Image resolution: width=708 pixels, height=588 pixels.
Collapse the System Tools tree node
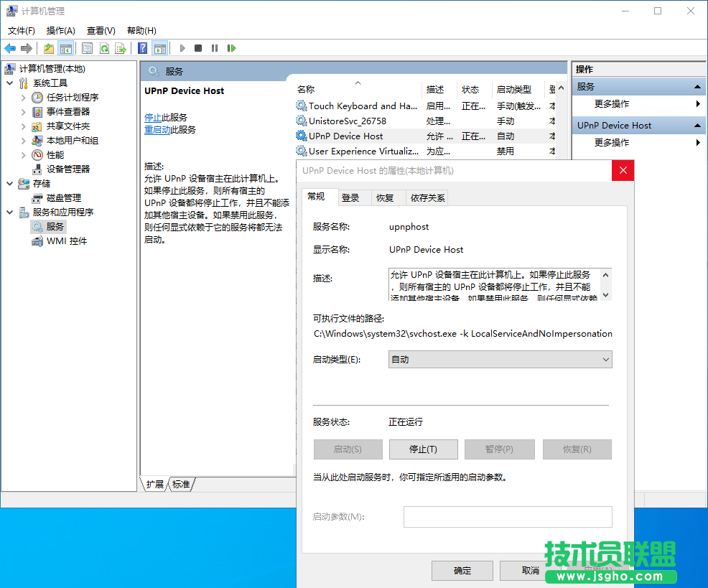tap(9, 83)
